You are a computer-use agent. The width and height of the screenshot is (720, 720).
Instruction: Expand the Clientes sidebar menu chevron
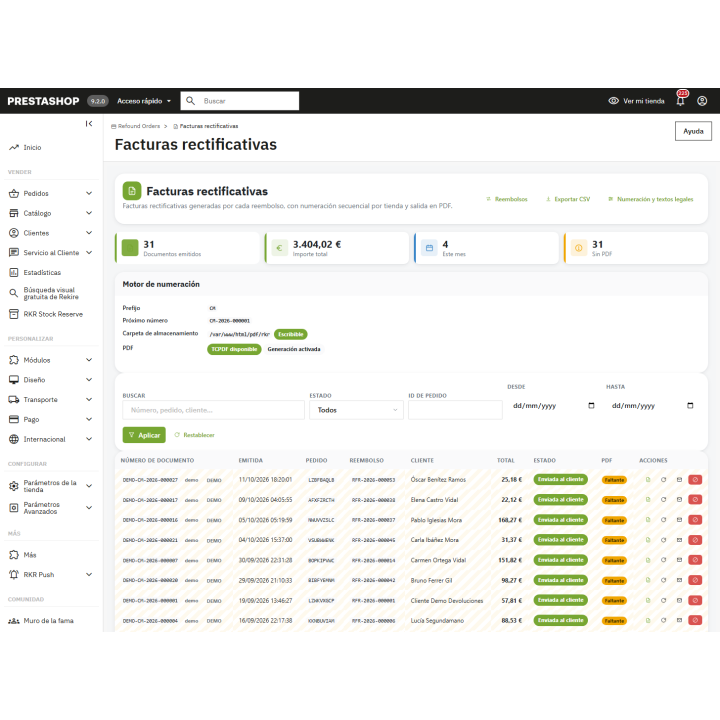89,233
